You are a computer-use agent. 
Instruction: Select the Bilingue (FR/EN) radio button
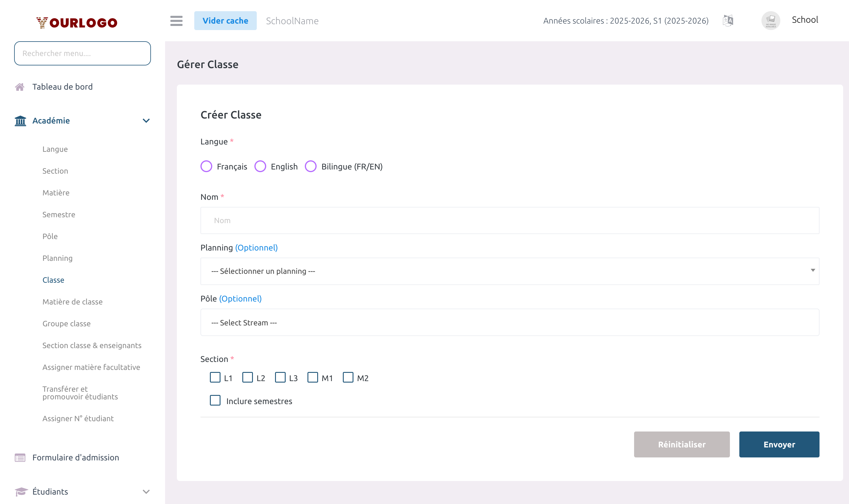tap(310, 167)
